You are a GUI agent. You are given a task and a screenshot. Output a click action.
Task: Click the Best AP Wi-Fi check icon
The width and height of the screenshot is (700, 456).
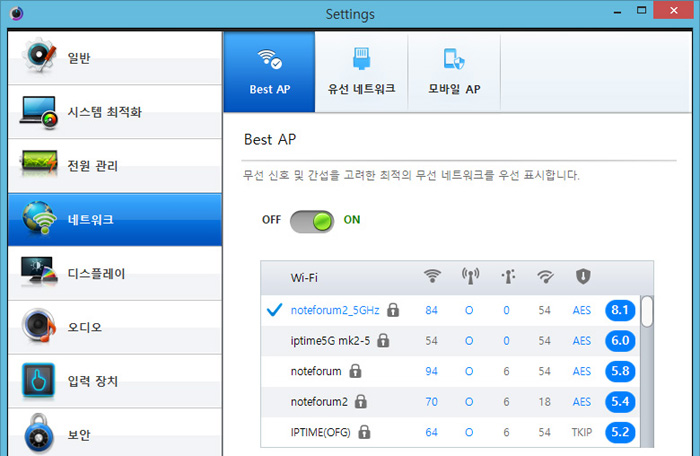tap(270, 59)
